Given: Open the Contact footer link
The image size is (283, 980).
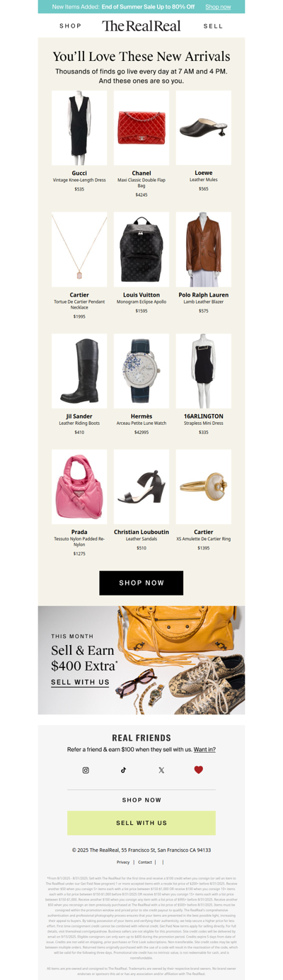Looking at the screenshot, I should point(145,862).
